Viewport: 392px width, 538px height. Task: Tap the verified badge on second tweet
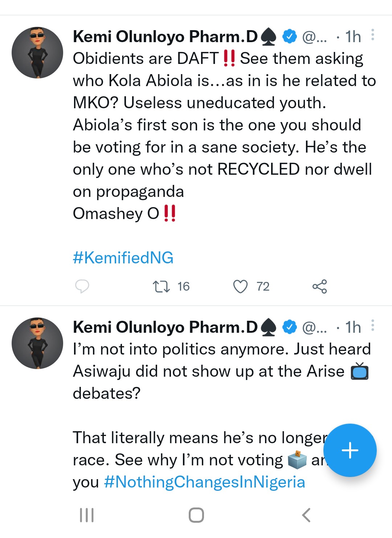coord(290,327)
